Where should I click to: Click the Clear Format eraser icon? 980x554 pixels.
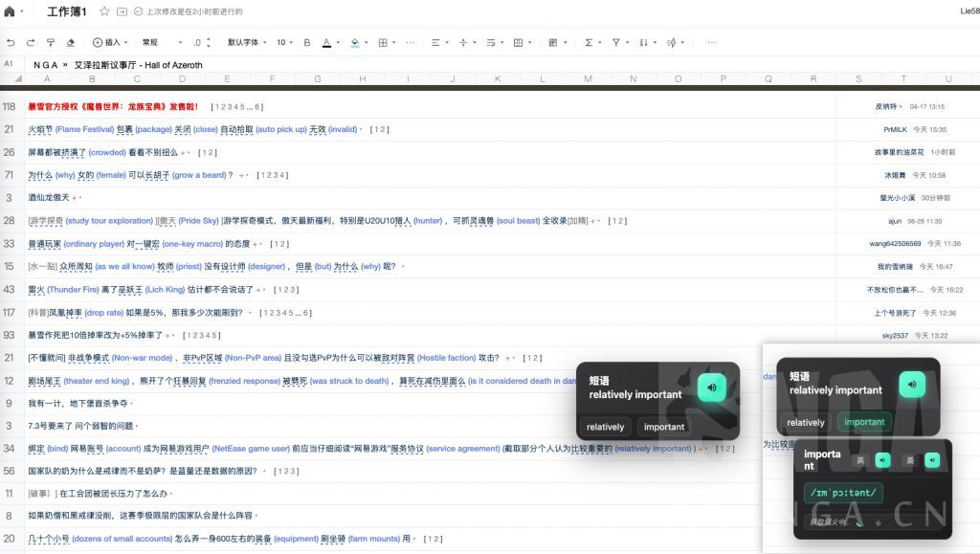tap(70, 43)
